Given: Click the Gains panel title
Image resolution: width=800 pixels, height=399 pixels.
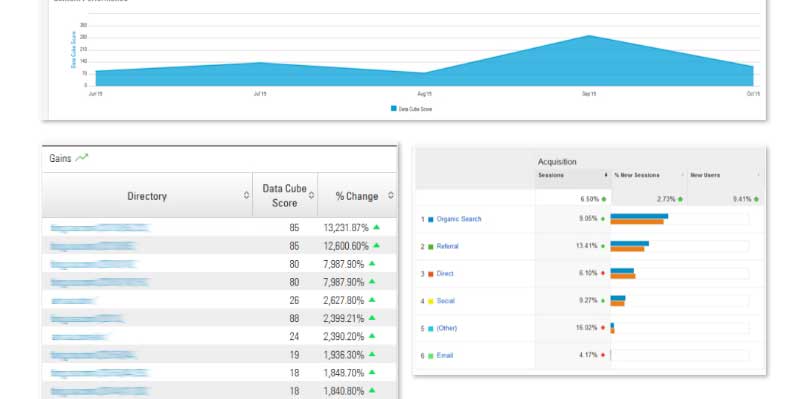Looking at the screenshot, I should click(x=60, y=158).
